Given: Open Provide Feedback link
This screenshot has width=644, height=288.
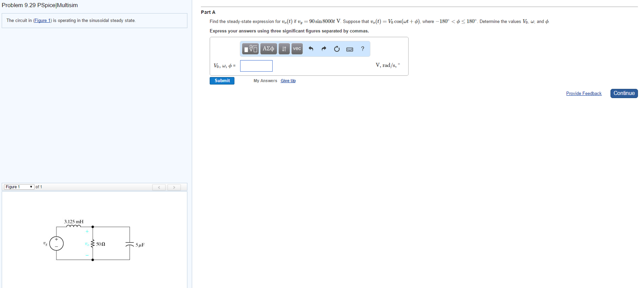Looking at the screenshot, I should (584, 93).
